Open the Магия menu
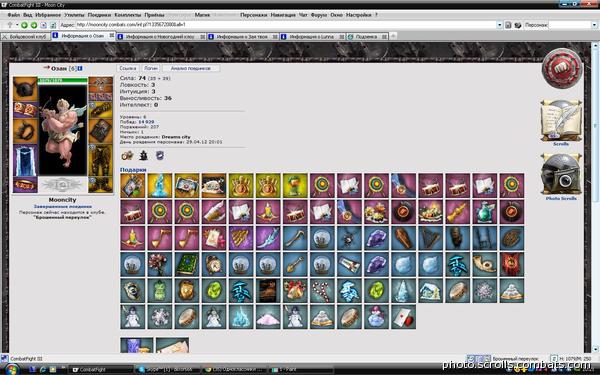The image size is (600, 375). (x=202, y=15)
